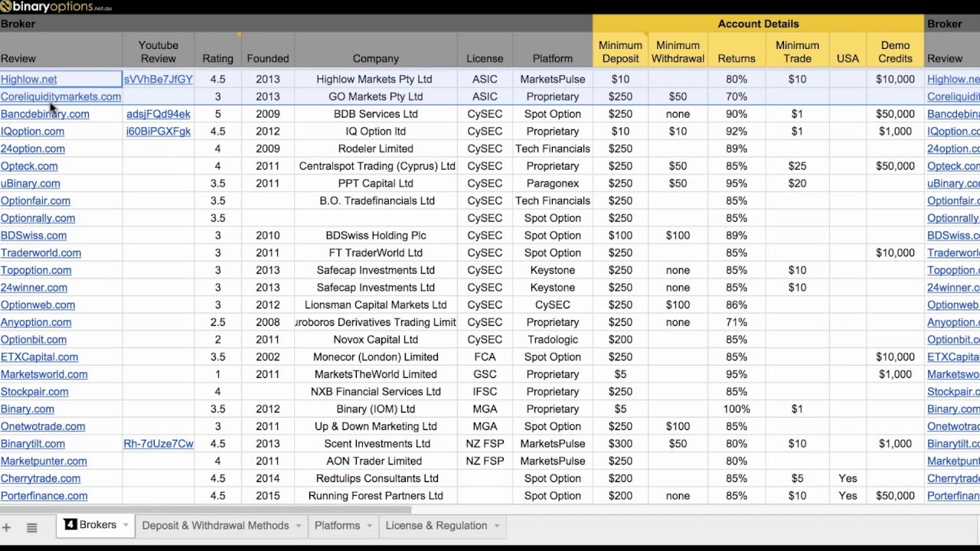Open the IQoption.com review link
Screen dimensions: 980x551
click(x=32, y=131)
